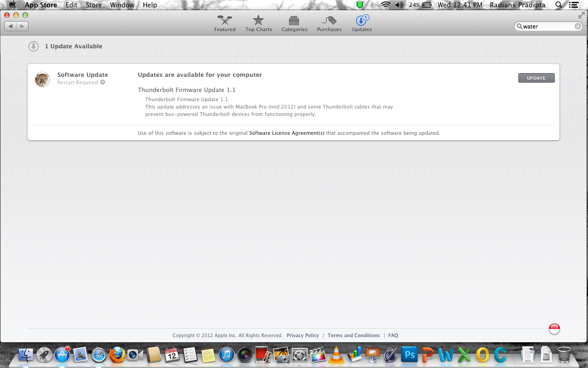Viewport: 588px width, 368px height.
Task: Launch Microsoft Word from the Dock
Action: [x=446, y=355]
